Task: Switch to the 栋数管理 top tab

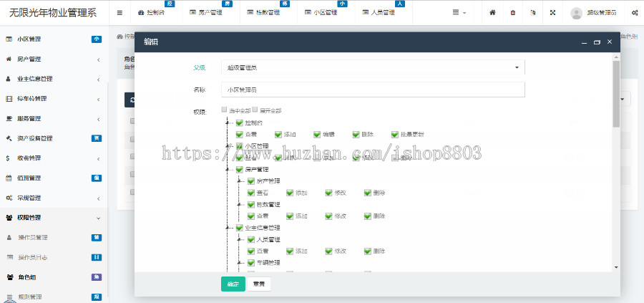Action: (268, 13)
